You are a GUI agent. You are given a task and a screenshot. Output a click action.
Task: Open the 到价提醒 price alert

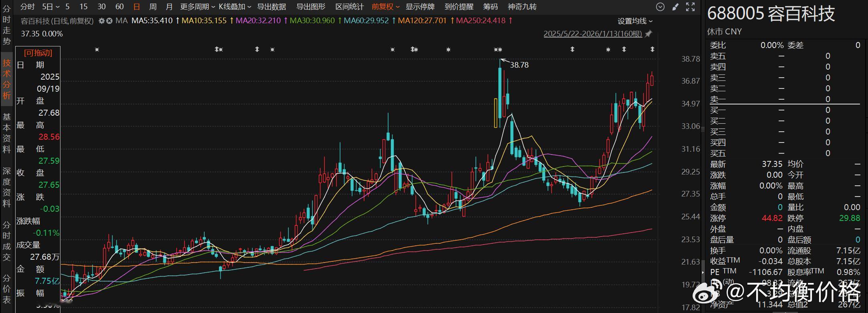[x=459, y=7]
